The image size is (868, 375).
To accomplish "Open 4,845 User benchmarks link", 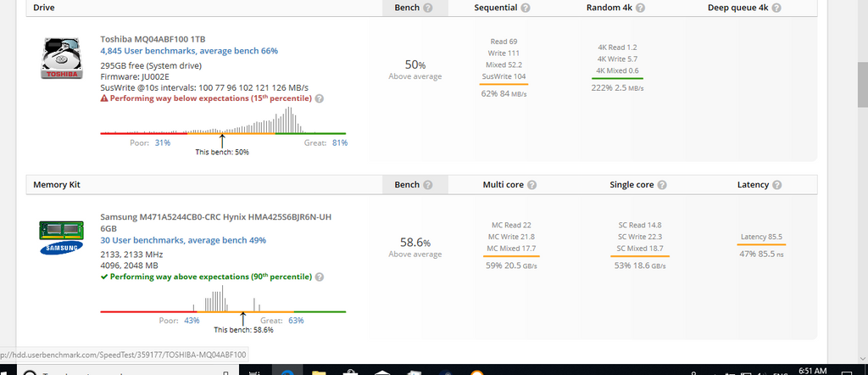I will (x=189, y=51).
